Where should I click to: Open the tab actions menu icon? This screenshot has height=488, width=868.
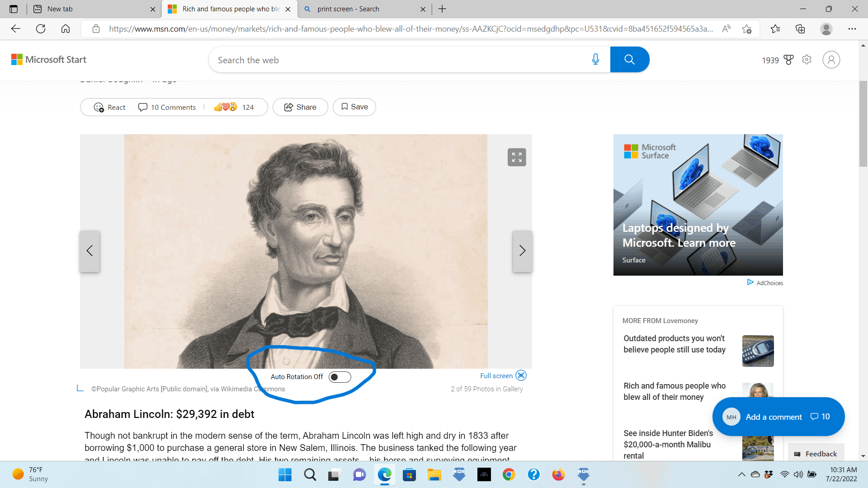pyautogui.click(x=14, y=9)
